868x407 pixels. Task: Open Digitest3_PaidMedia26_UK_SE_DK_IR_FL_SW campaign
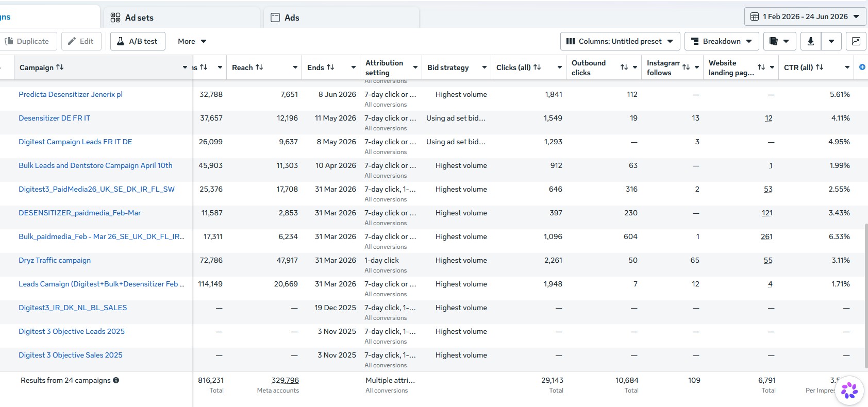[96, 189]
